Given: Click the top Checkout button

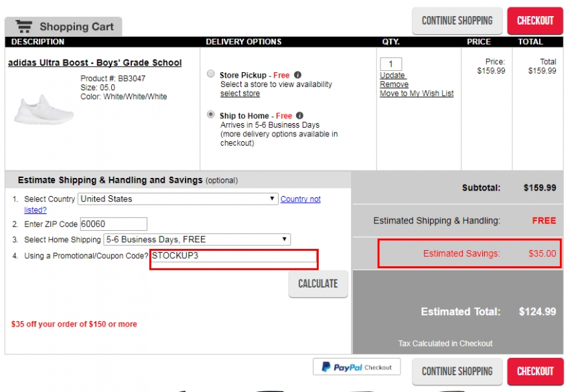Looking at the screenshot, I should [x=535, y=21].
